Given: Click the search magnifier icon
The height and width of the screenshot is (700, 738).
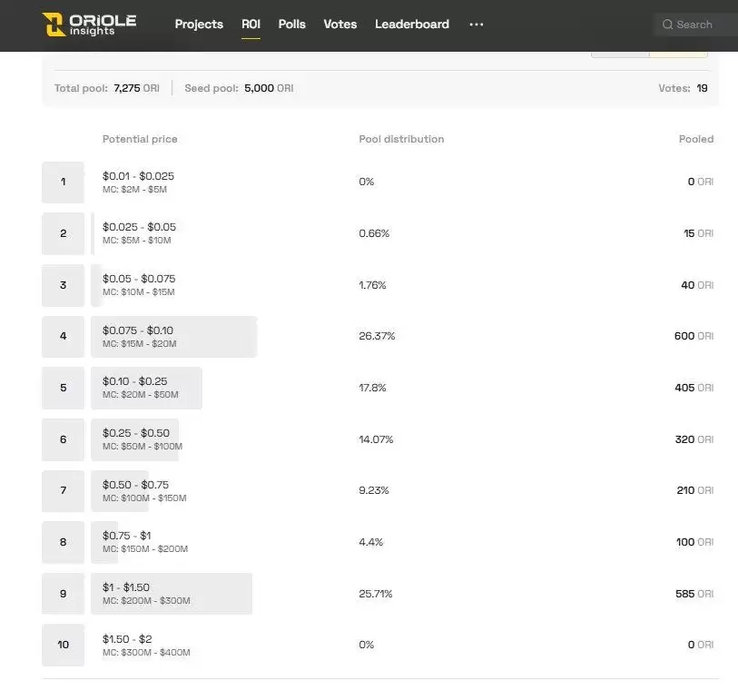Looking at the screenshot, I should click(667, 25).
